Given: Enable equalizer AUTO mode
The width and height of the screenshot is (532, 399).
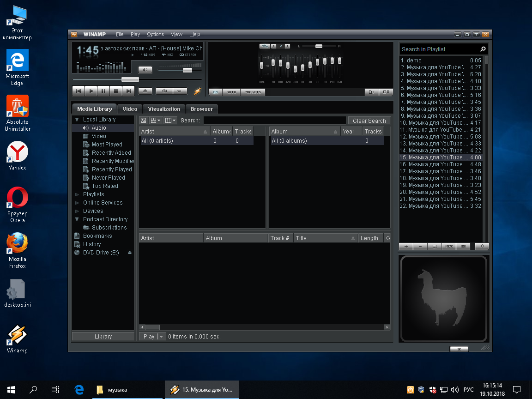Looking at the screenshot, I should click(231, 92).
